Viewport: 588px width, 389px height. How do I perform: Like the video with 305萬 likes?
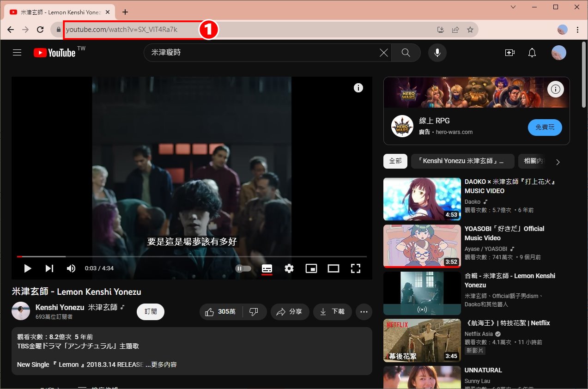[221, 312]
